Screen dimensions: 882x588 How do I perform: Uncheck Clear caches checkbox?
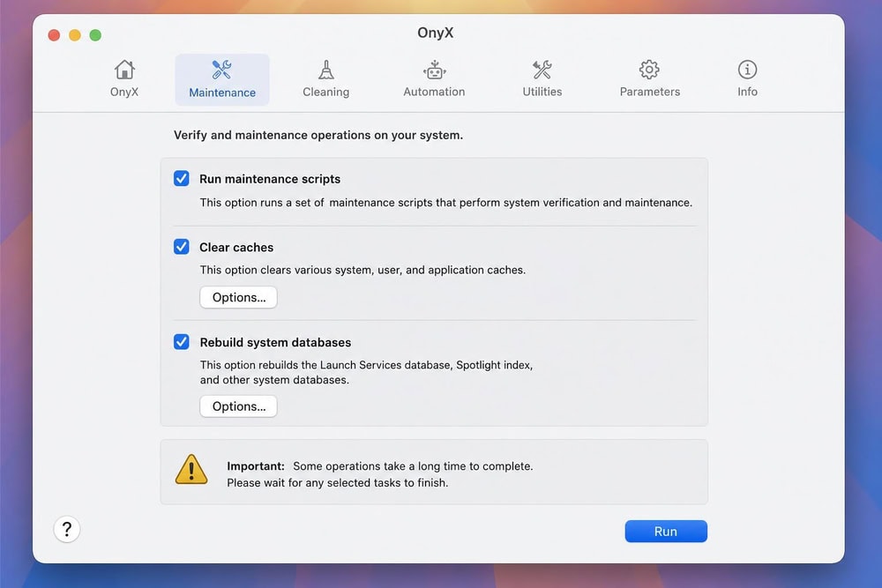(181, 246)
